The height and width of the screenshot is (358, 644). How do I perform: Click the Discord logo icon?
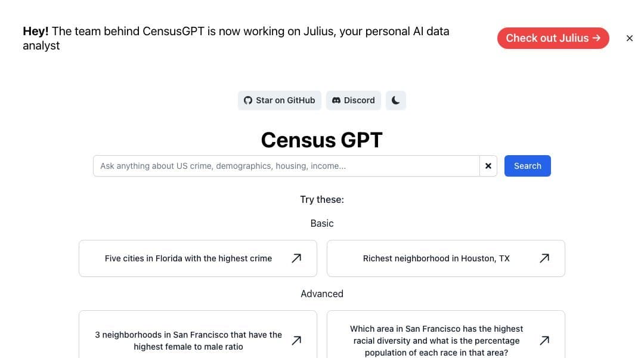[336, 100]
